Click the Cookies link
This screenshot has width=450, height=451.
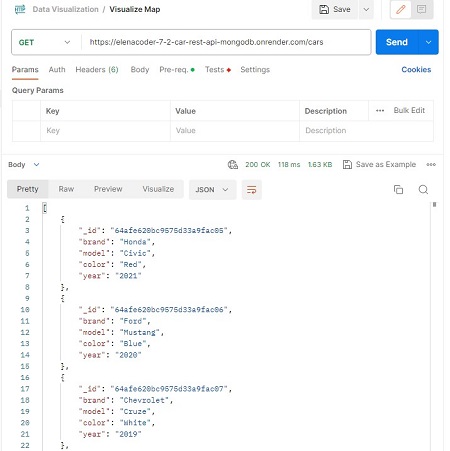coord(416,70)
